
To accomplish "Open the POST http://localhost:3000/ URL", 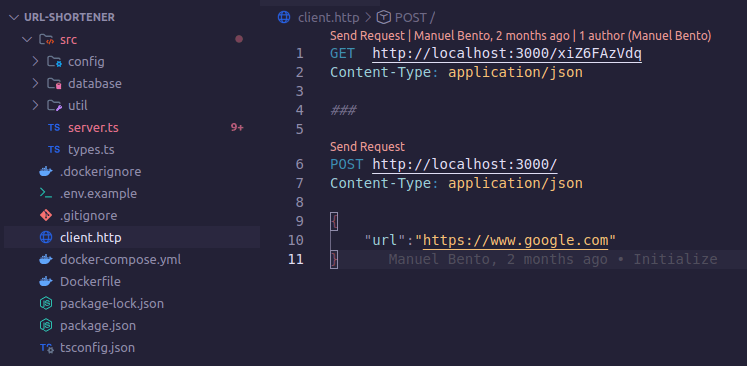I will coord(465,164).
